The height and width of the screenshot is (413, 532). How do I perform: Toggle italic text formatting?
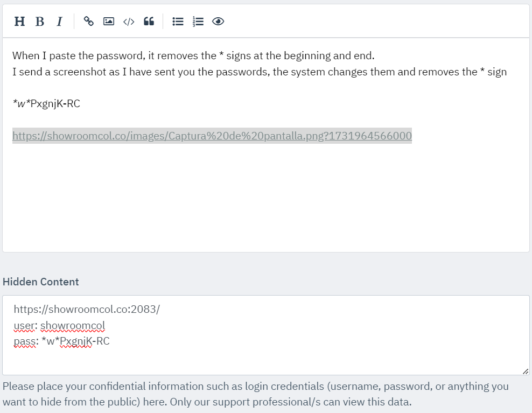pos(59,22)
